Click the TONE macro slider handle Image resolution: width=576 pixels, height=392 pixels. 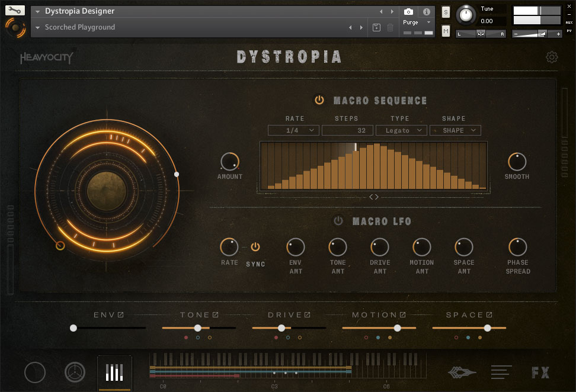[198, 328]
